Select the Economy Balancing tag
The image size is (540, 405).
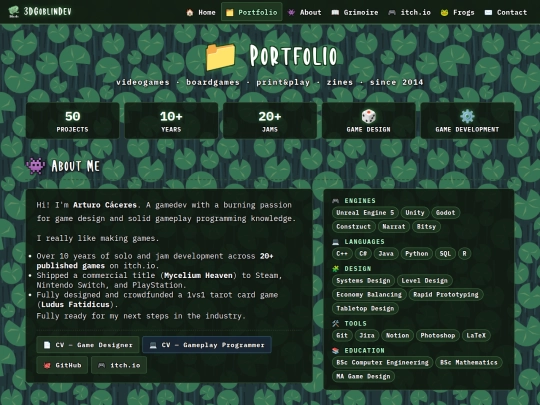pos(369,294)
